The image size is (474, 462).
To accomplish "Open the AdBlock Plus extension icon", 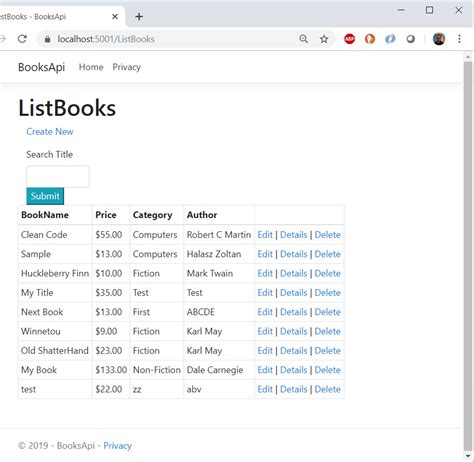I will [349, 39].
